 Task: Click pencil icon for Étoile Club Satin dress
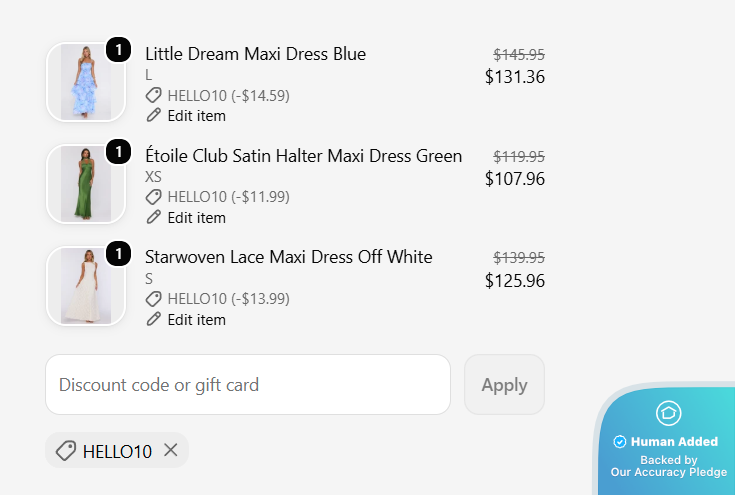coord(153,217)
